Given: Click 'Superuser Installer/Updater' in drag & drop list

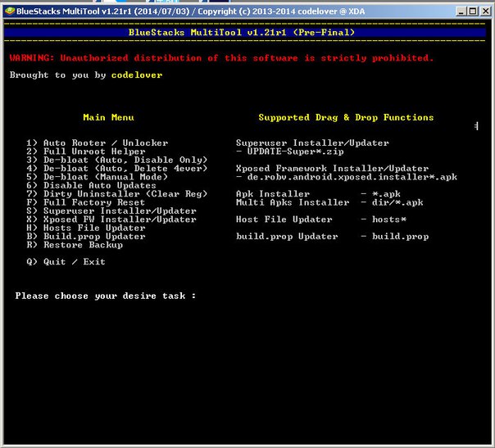Looking at the screenshot, I should pyautogui.click(x=312, y=143).
